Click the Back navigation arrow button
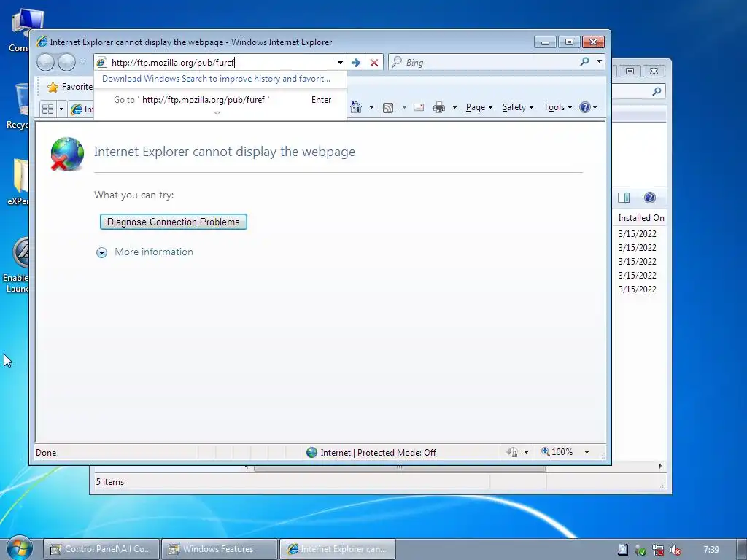Image resolution: width=747 pixels, height=560 pixels. (45, 63)
